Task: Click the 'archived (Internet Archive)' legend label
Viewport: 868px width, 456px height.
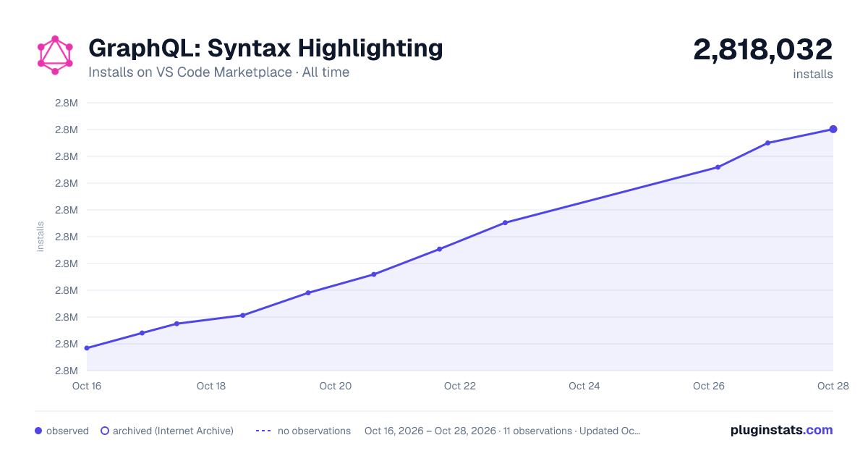Action: coord(173,431)
